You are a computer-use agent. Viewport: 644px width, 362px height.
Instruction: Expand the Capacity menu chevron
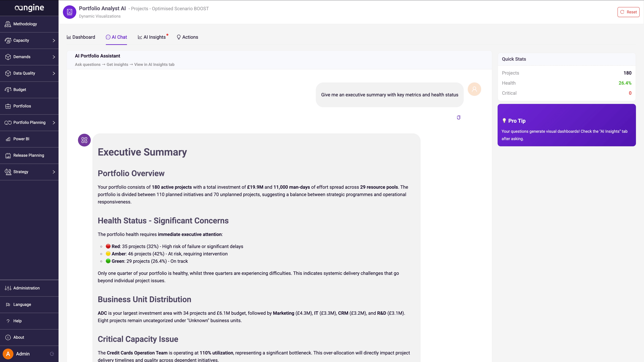[54, 40]
